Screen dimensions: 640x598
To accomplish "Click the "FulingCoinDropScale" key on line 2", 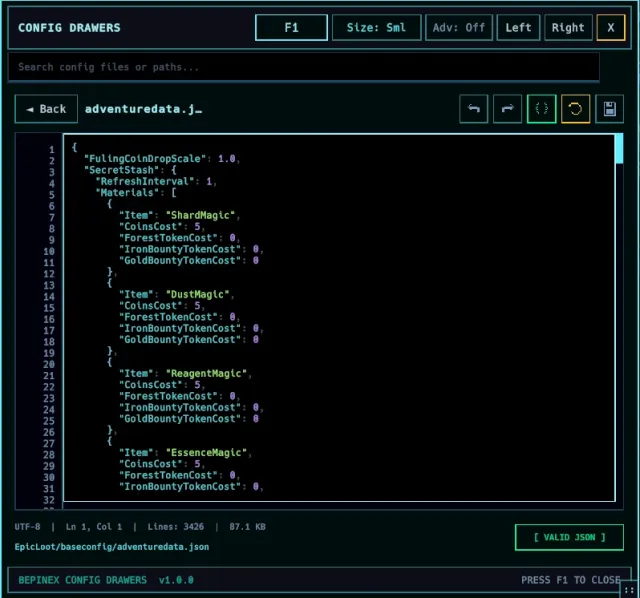I will click(x=145, y=158).
